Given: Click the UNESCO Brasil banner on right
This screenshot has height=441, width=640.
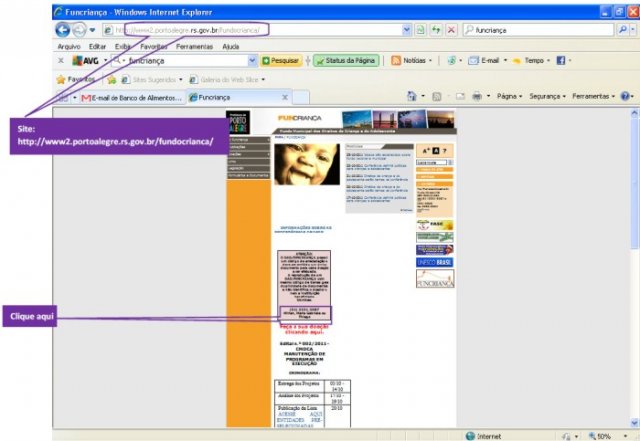Looking at the screenshot, I should (434, 262).
